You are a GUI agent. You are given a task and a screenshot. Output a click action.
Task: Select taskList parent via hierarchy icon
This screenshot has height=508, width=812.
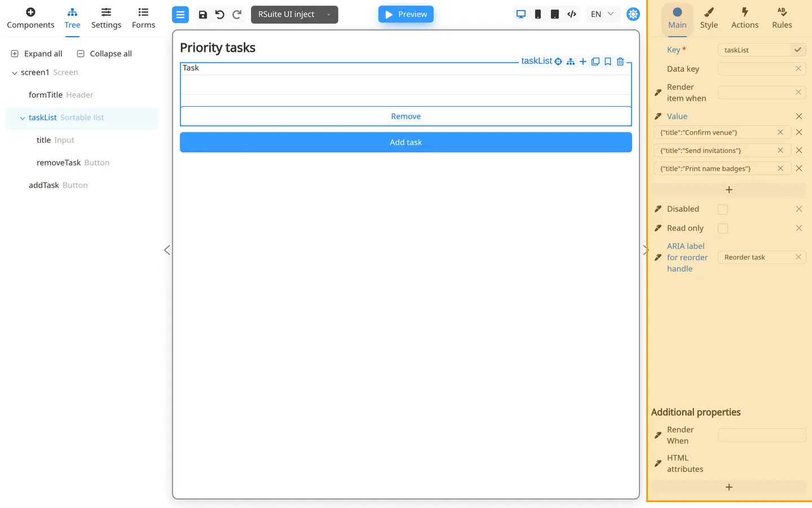coord(571,62)
